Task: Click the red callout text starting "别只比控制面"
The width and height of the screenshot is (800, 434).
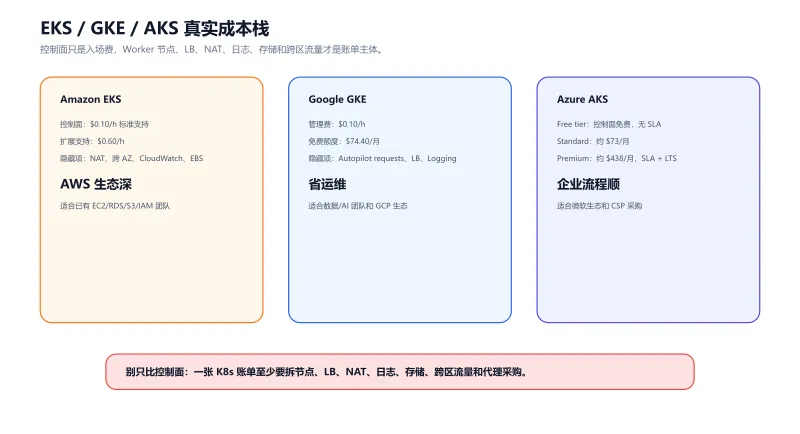Action: [327, 372]
